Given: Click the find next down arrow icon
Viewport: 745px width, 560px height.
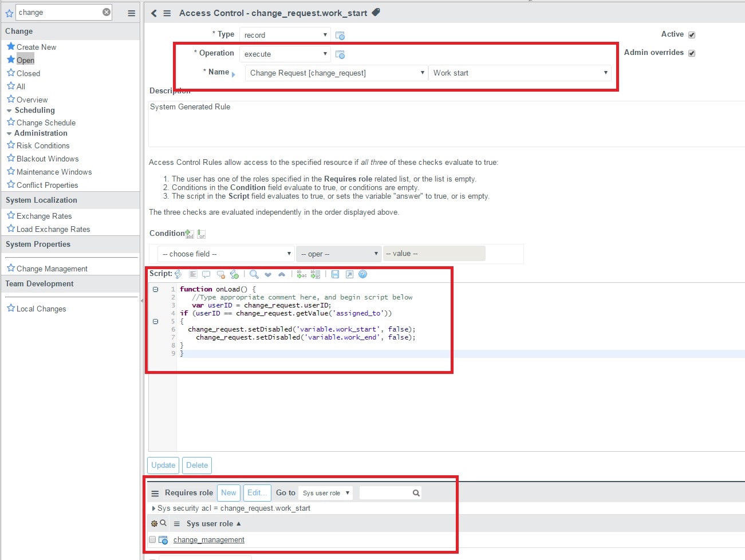Looking at the screenshot, I should 268,274.
